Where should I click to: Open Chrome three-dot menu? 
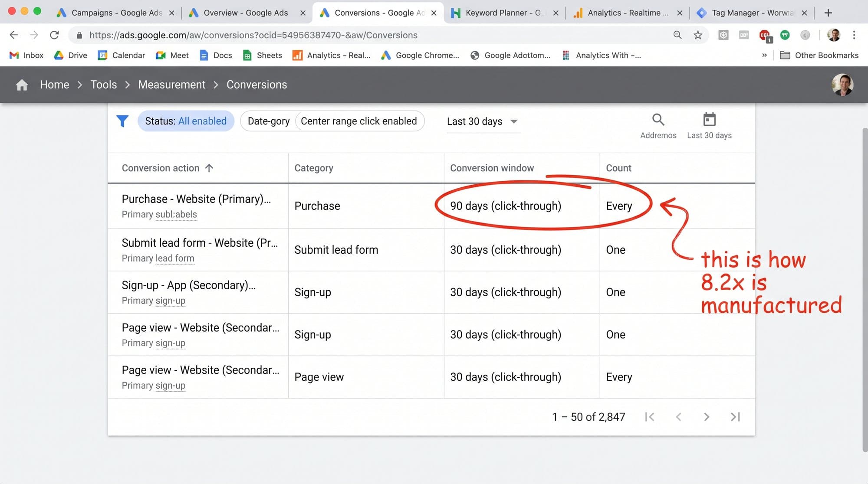click(854, 35)
